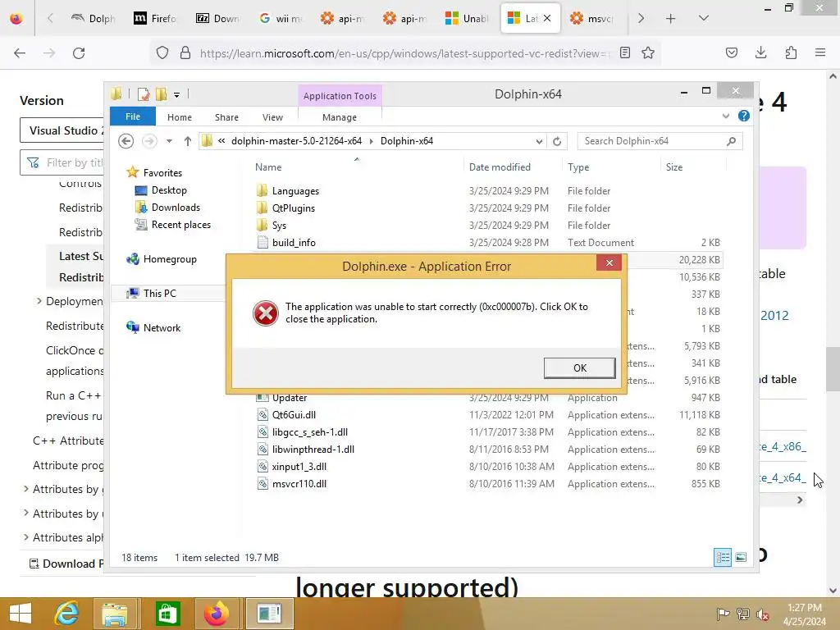Click the Search Dolphin-x64 field
Screen dimensions: 840x630
(660, 141)
